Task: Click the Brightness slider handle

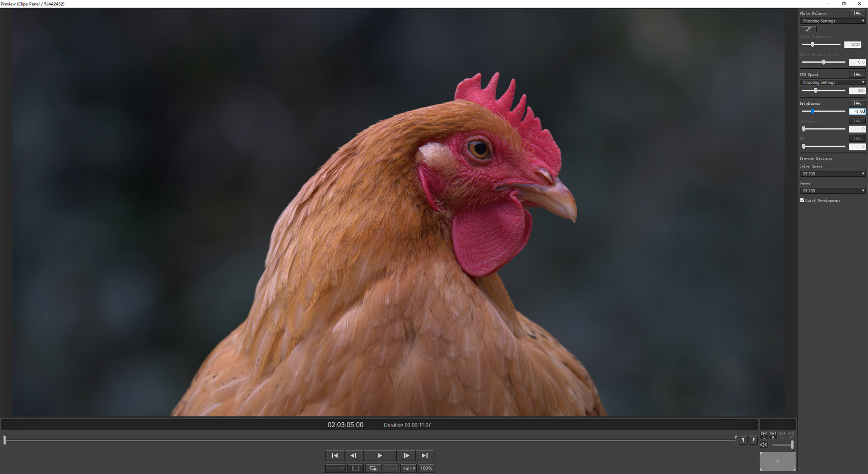Action: (x=812, y=111)
